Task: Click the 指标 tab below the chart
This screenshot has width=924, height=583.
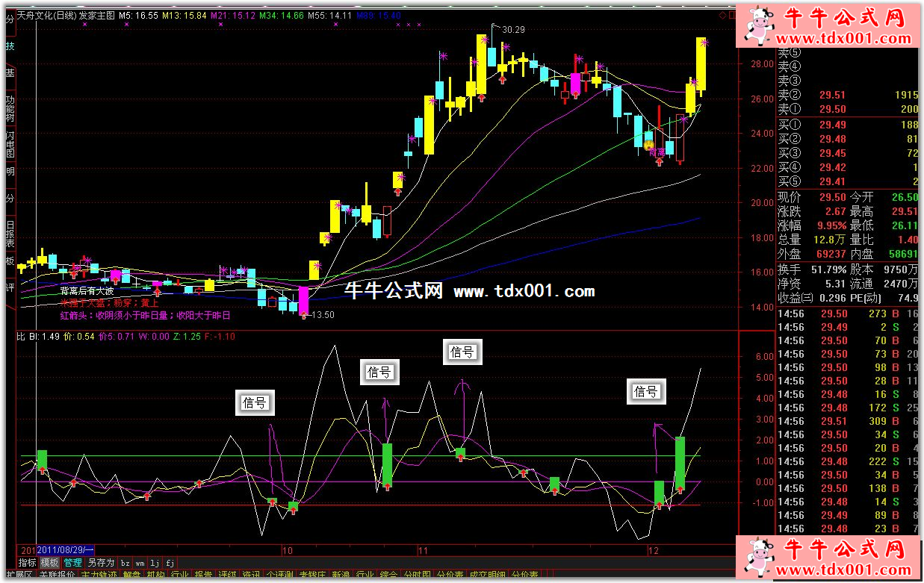Action: (x=27, y=563)
